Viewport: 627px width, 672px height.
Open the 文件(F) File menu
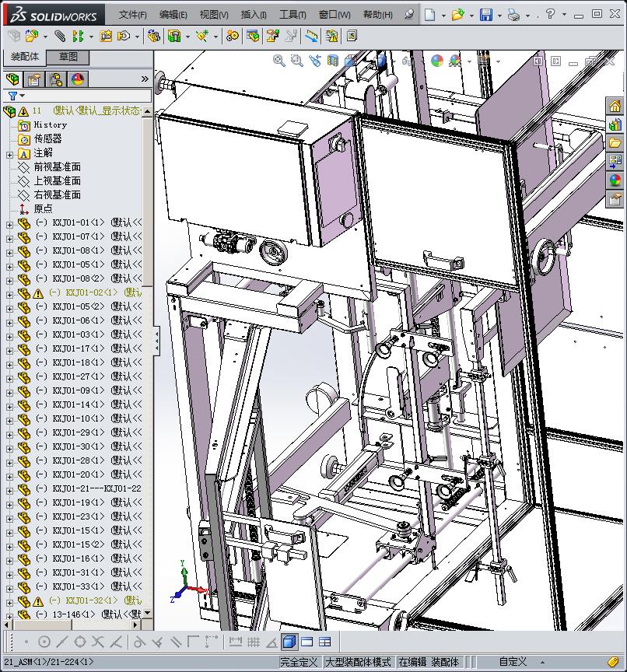click(133, 15)
